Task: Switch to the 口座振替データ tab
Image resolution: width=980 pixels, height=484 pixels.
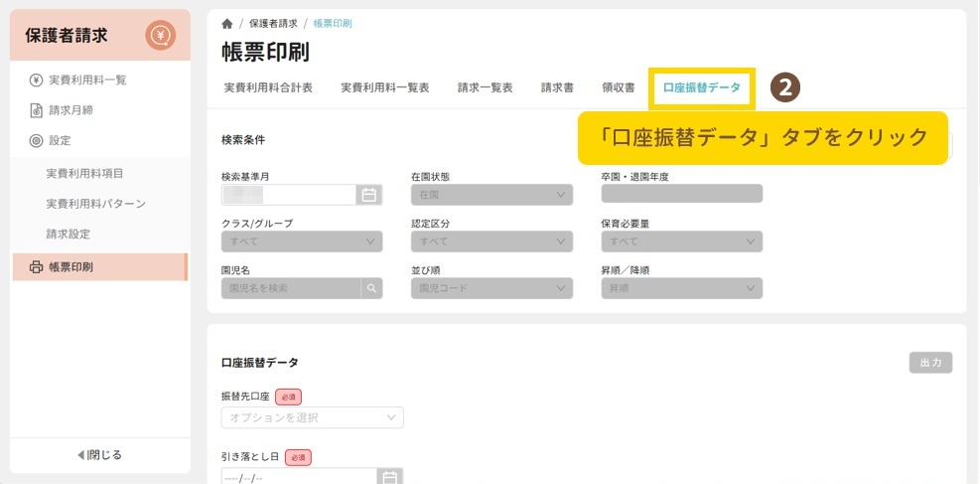Action: coord(701,87)
